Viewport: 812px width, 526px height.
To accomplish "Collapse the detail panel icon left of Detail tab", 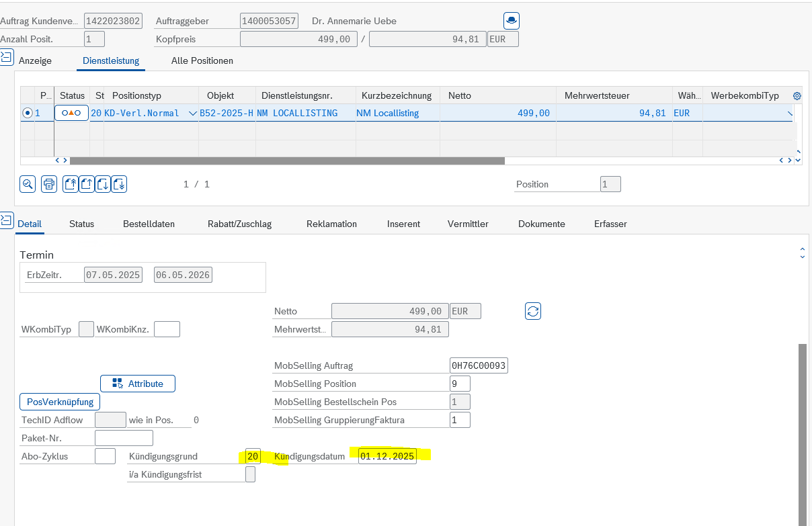I will [7, 220].
